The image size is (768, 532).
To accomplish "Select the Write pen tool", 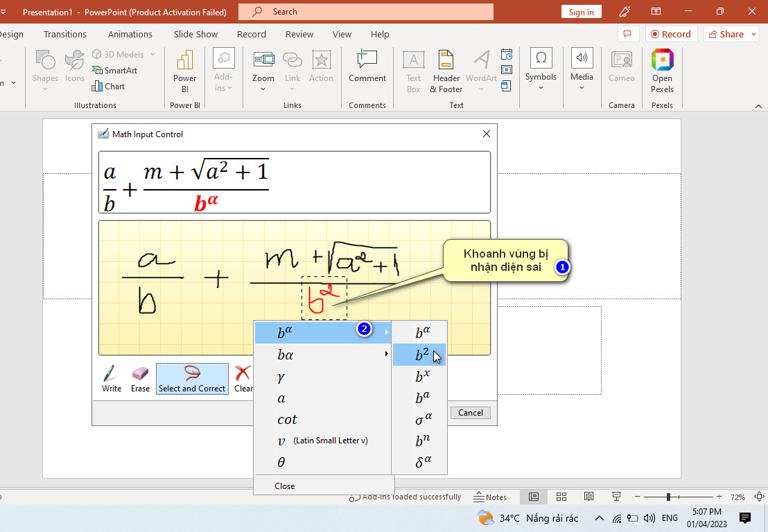I will [x=111, y=379].
